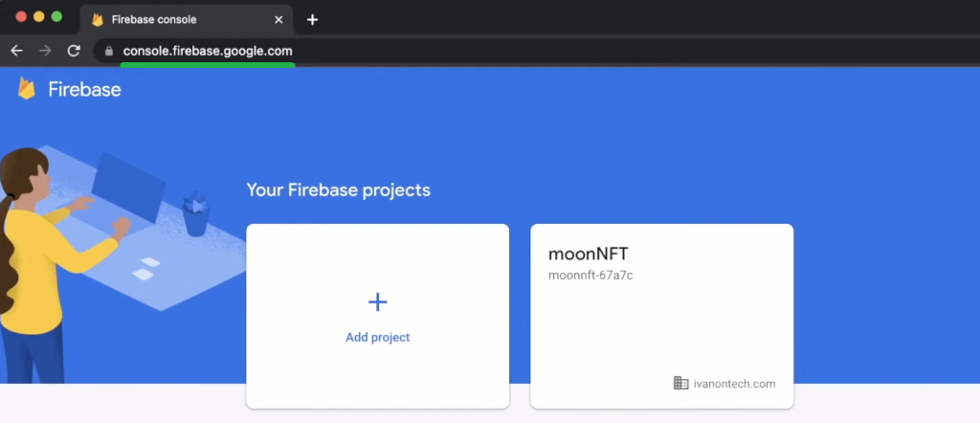Close the Firebase console tab
The width and height of the screenshot is (980, 423).
tap(278, 19)
